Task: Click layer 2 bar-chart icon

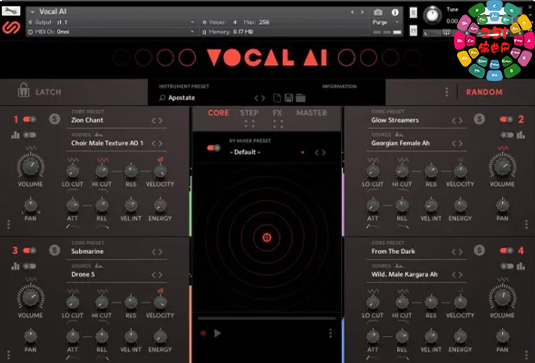Action: pos(521,135)
